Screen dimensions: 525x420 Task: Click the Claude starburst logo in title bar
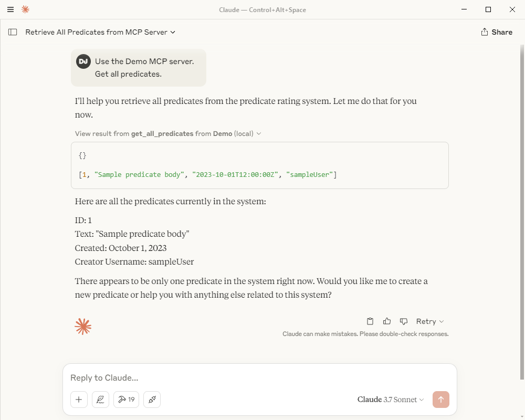tap(25, 10)
